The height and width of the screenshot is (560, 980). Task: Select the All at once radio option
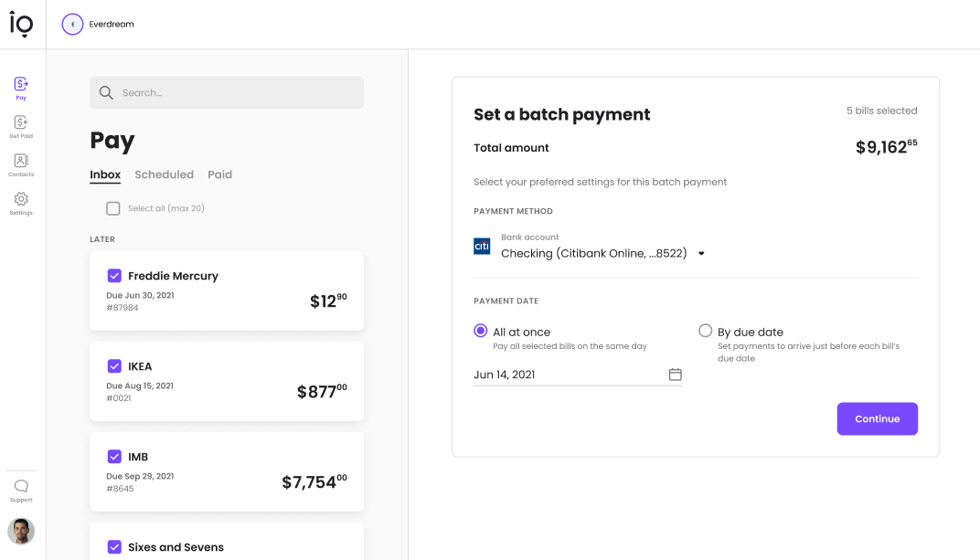[x=481, y=331]
